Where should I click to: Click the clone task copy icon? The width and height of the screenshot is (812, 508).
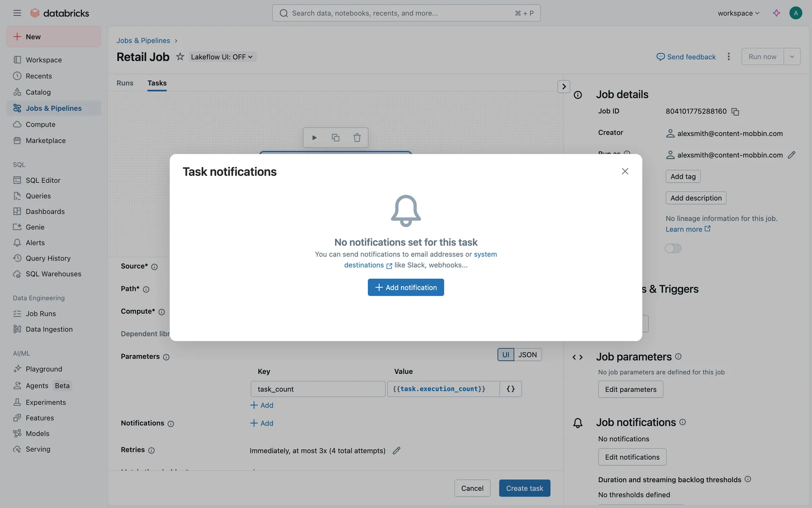click(x=335, y=138)
